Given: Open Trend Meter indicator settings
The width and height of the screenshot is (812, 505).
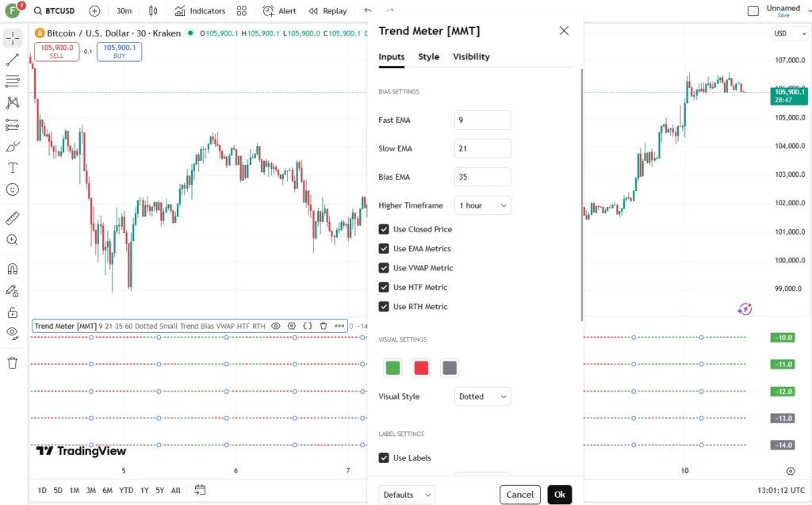Looking at the screenshot, I should (x=292, y=326).
